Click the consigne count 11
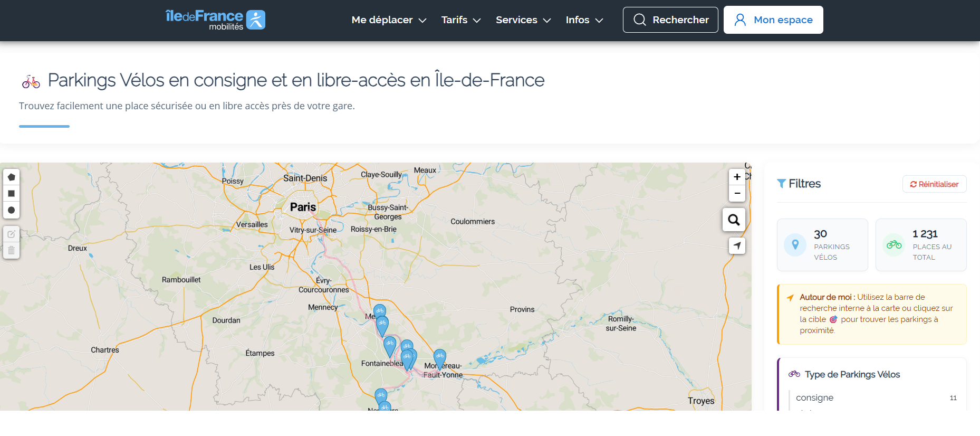 point(953,398)
